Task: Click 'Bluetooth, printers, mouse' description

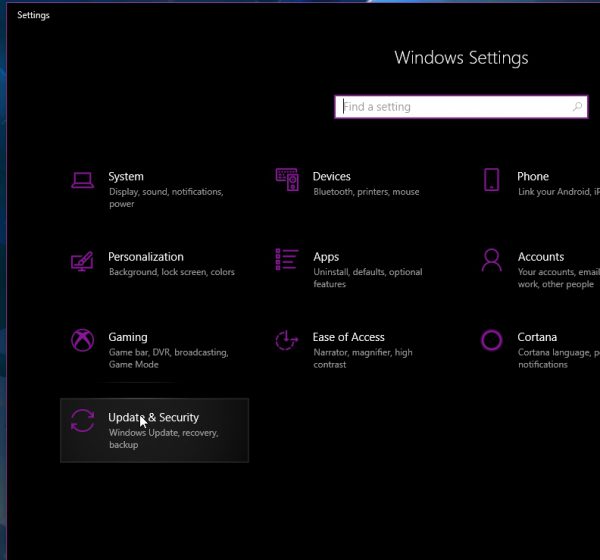Action: (366, 192)
